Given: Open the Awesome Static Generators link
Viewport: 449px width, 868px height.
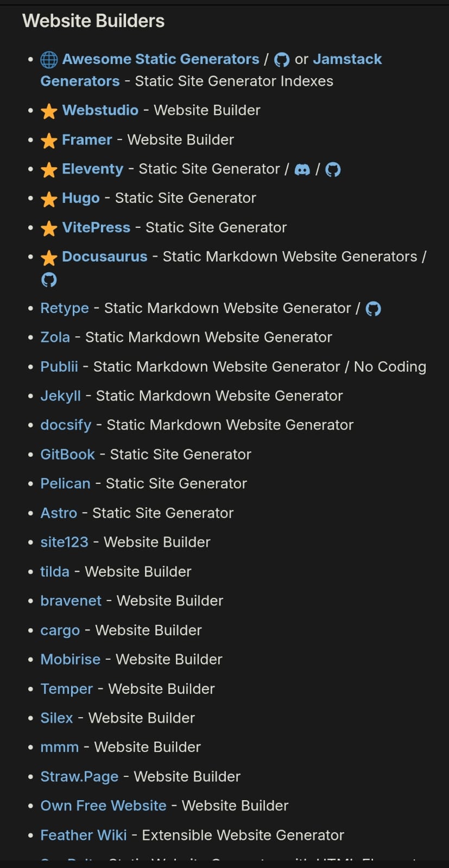Looking at the screenshot, I should [161, 59].
